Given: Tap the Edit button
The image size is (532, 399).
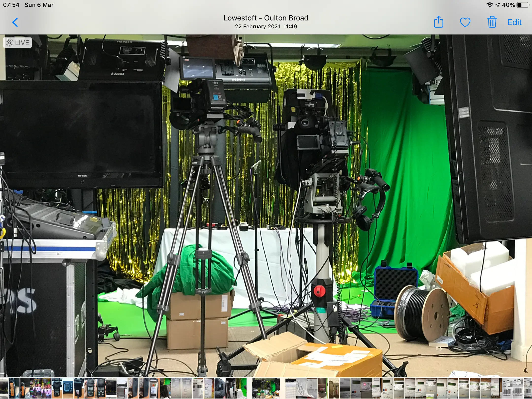Looking at the screenshot, I should [x=515, y=22].
